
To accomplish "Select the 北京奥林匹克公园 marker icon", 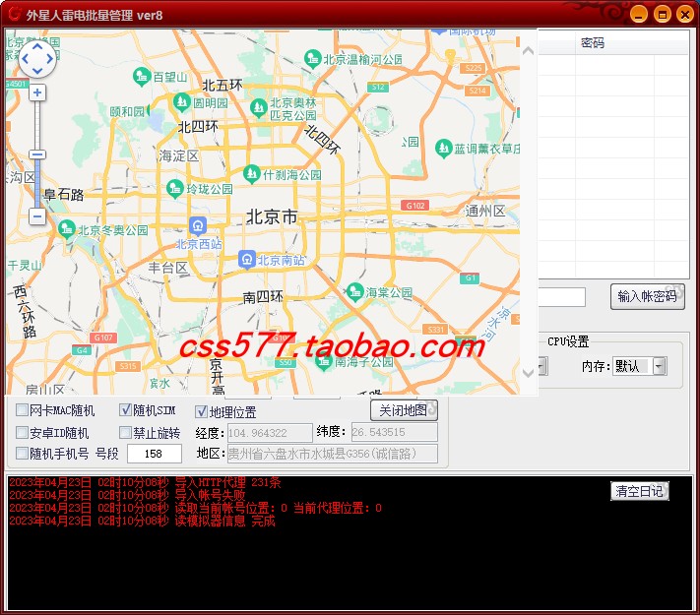I will click(x=259, y=107).
